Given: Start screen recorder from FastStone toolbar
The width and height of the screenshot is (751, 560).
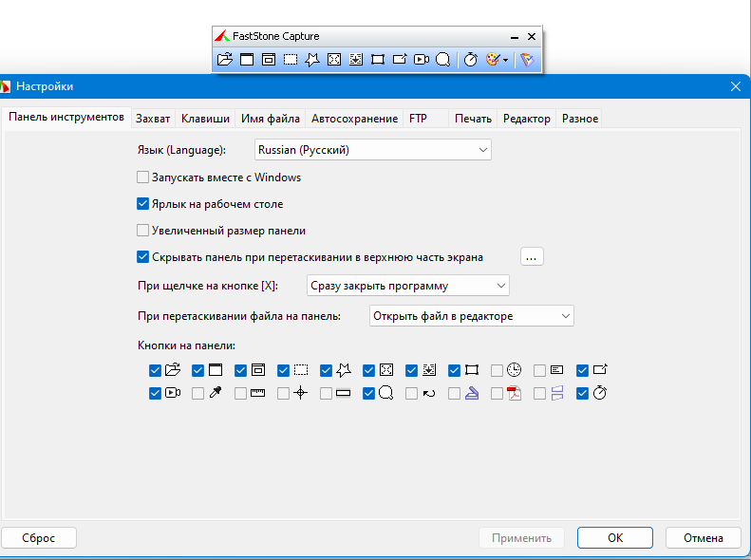Looking at the screenshot, I should tap(422, 60).
